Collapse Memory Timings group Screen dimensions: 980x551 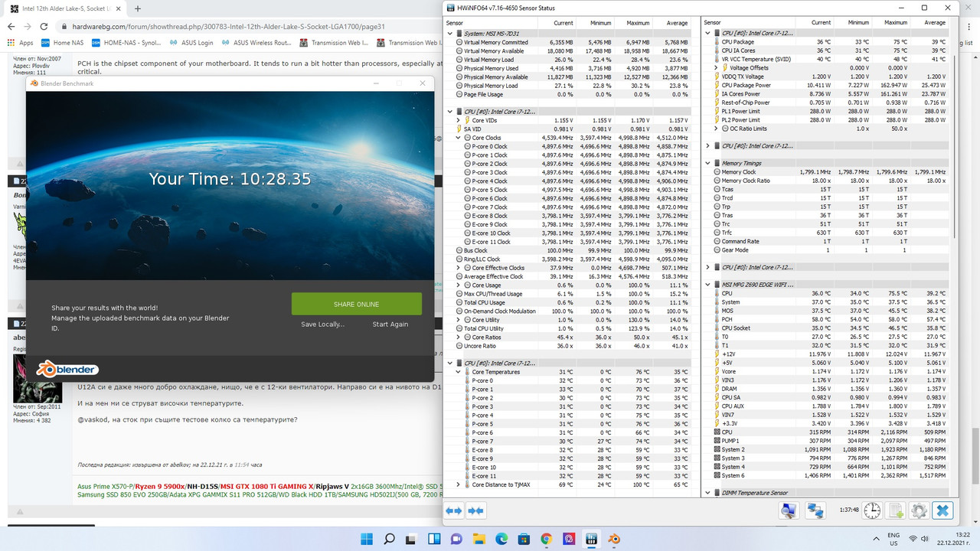pos(707,163)
